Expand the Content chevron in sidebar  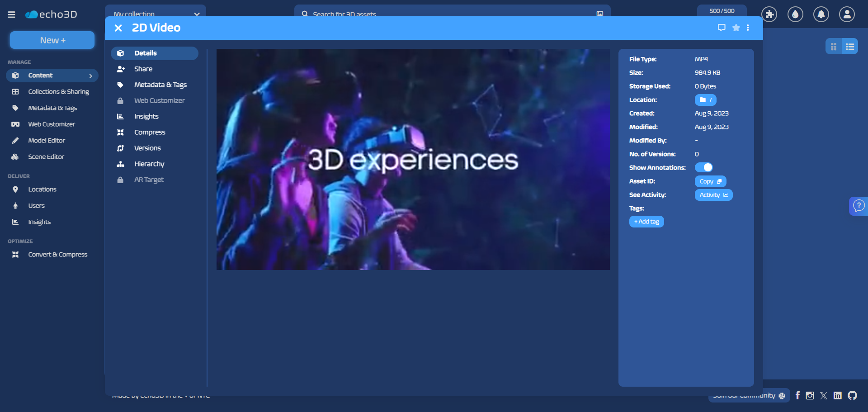90,76
